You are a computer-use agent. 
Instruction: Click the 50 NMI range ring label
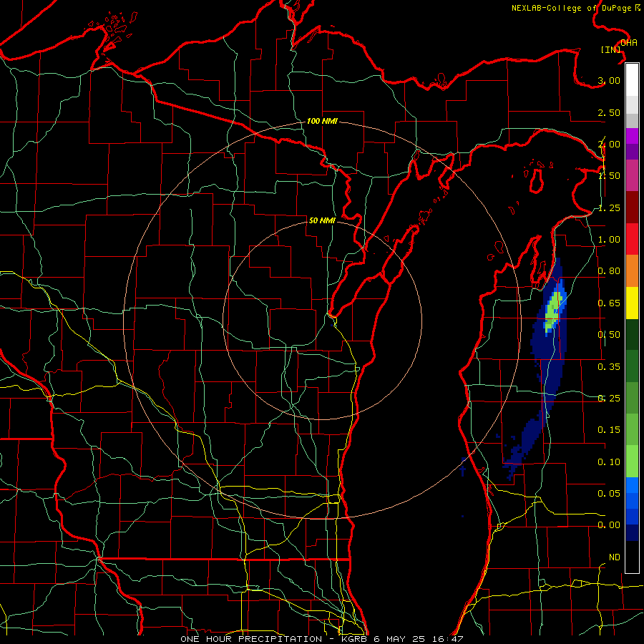click(x=322, y=220)
